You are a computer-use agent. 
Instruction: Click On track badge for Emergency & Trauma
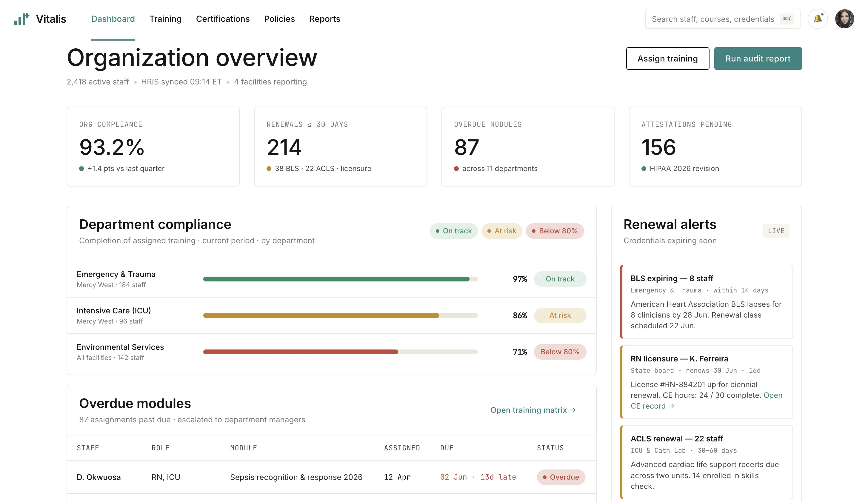tap(560, 279)
